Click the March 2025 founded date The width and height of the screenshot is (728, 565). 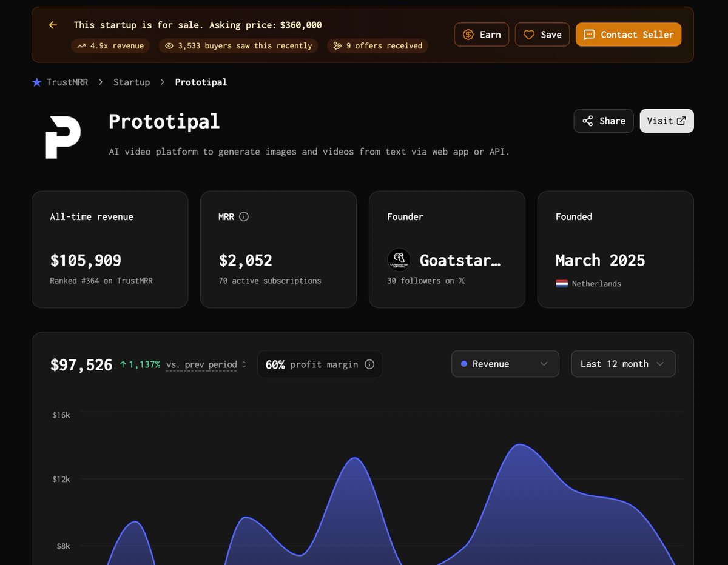tap(600, 261)
